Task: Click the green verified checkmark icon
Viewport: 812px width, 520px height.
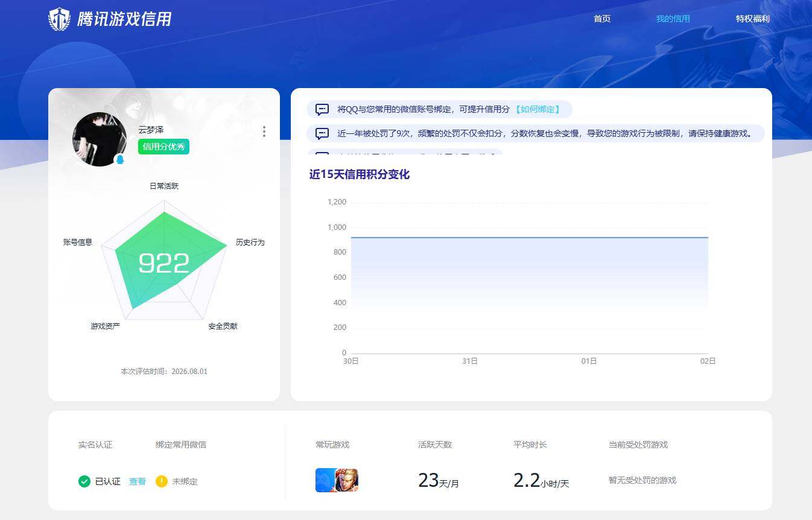Action: [x=84, y=481]
